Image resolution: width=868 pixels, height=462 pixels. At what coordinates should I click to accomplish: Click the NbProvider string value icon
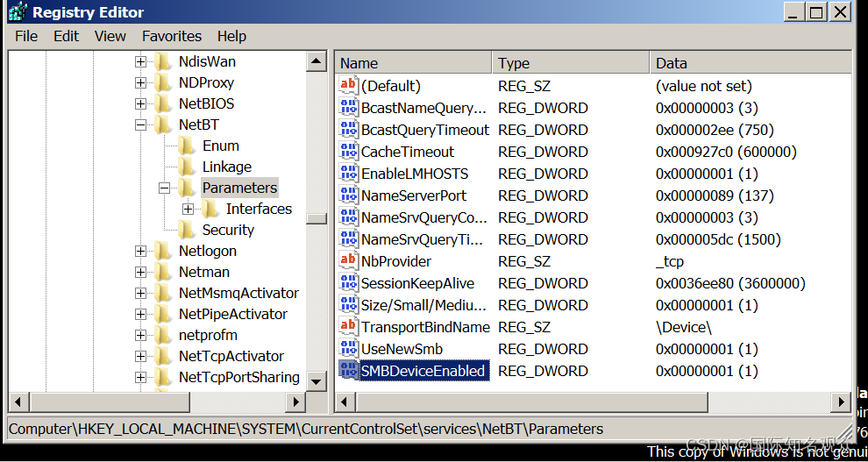[x=348, y=260]
